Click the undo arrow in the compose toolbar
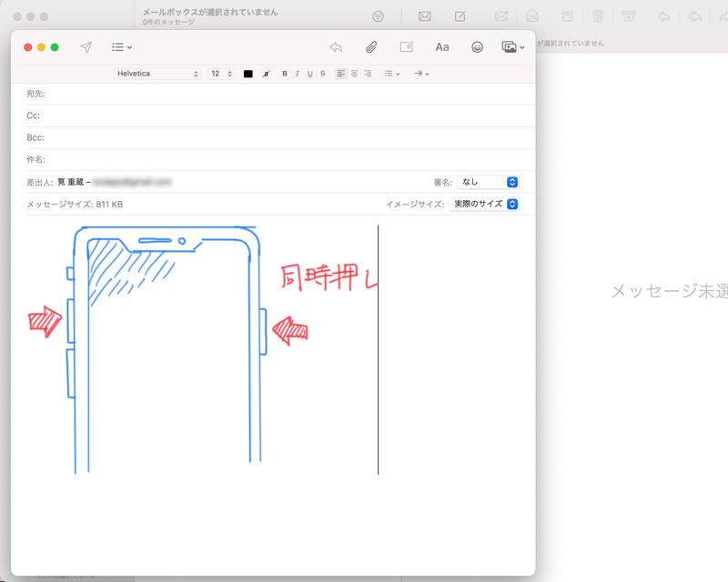Image resolution: width=728 pixels, height=582 pixels. (x=338, y=46)
